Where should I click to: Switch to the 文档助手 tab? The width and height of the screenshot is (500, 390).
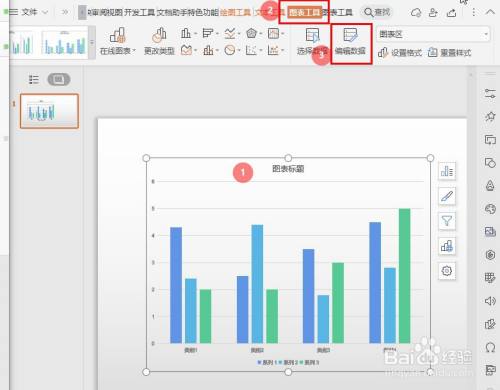pyautogui.click(x=172, y=13)
